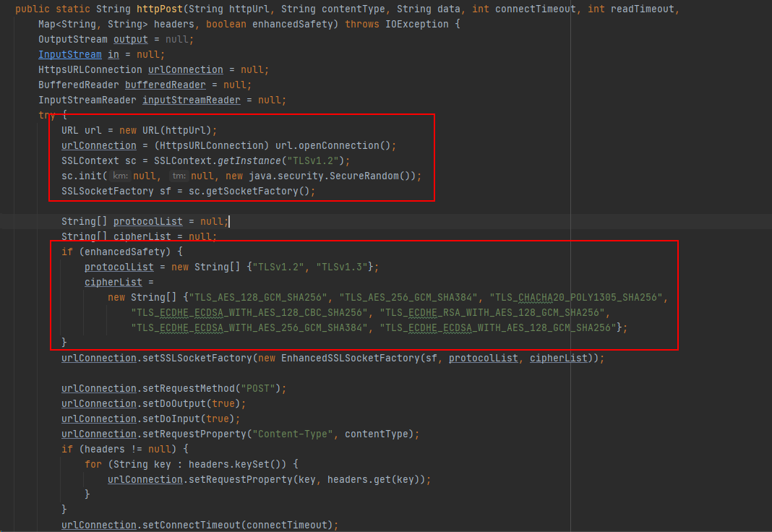Click the for keyword
772x532 pixels.
click(x=93, y=465)
